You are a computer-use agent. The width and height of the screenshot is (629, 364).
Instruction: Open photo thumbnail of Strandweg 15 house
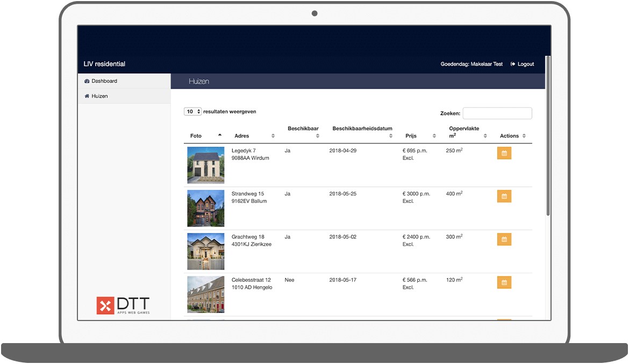coord(206,208)
